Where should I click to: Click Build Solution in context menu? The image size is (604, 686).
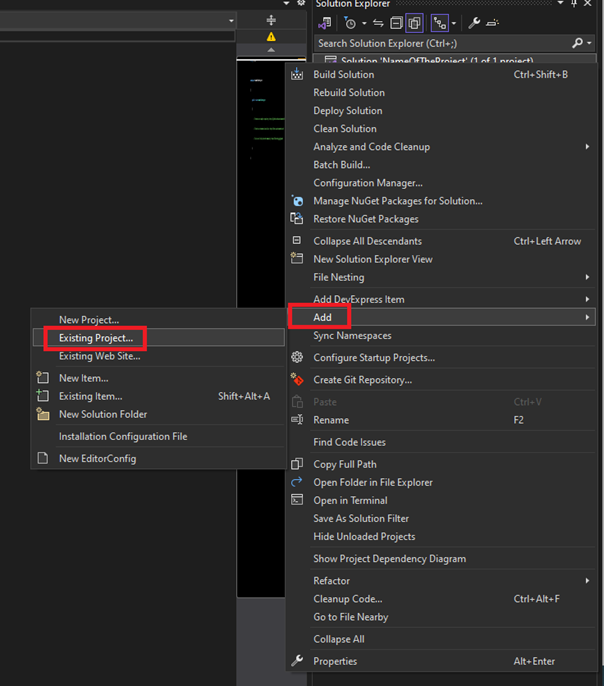coord(343,75)
